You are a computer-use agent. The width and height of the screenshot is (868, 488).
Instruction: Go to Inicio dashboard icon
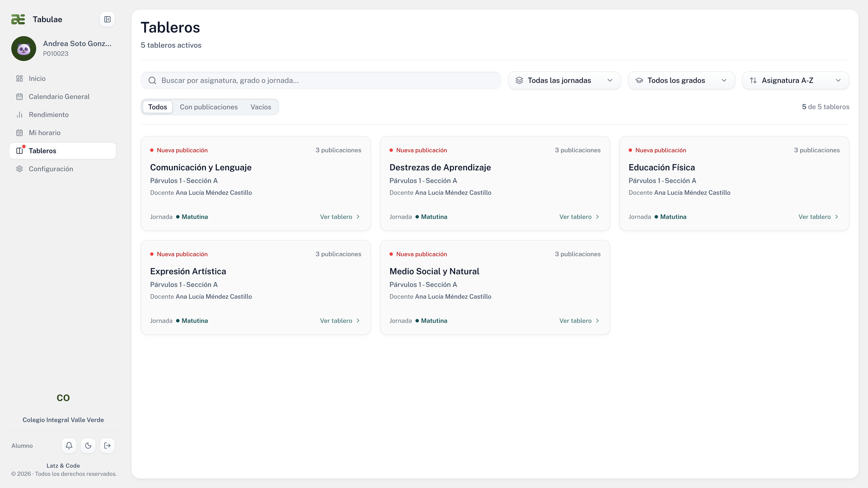[19, 79]
